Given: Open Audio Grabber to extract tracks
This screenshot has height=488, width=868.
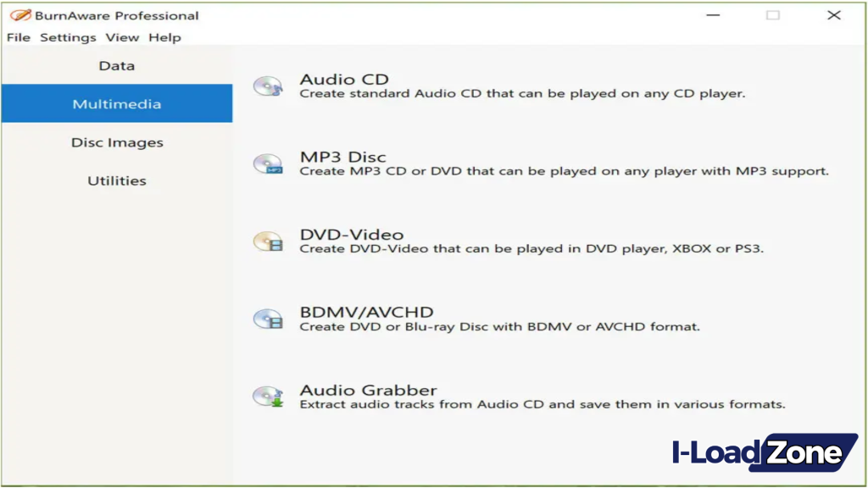Looking at the screenshot, I should pyautogui.click(x=368, y=390).
